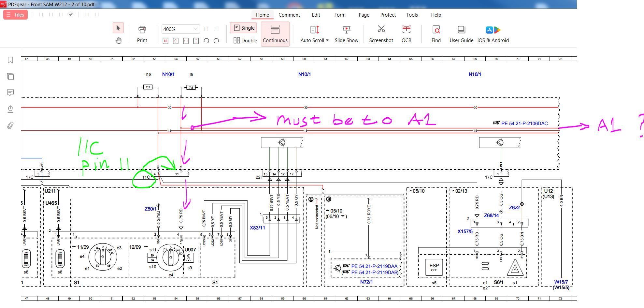Follow the PE 54.21-P-2106DAC diagram link

[524, 124]
